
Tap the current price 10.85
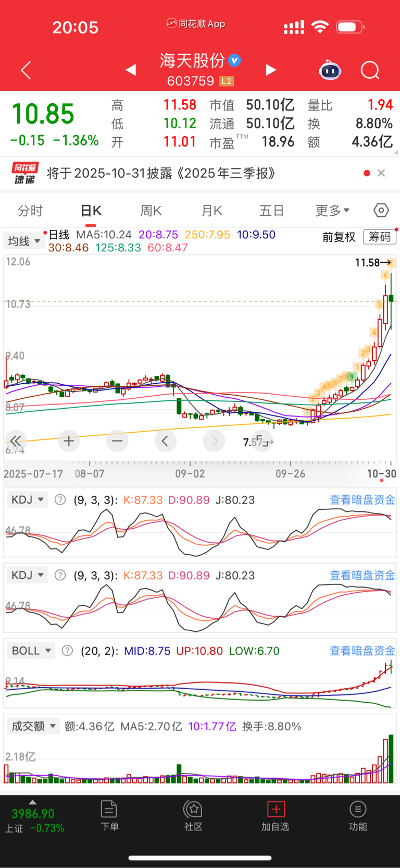click(43, 114)
